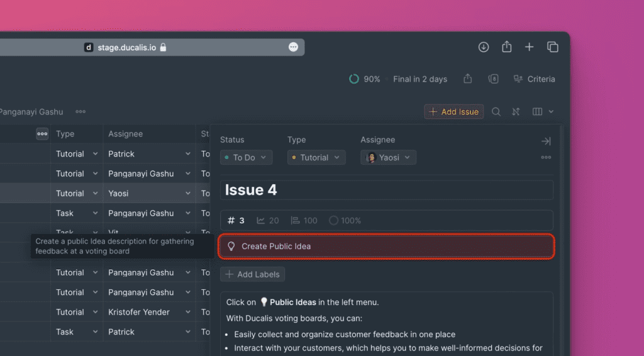Open the sort arrows icon
This screenshot has height=356, width=644.
pyautogui.click(x=516, y=112)
